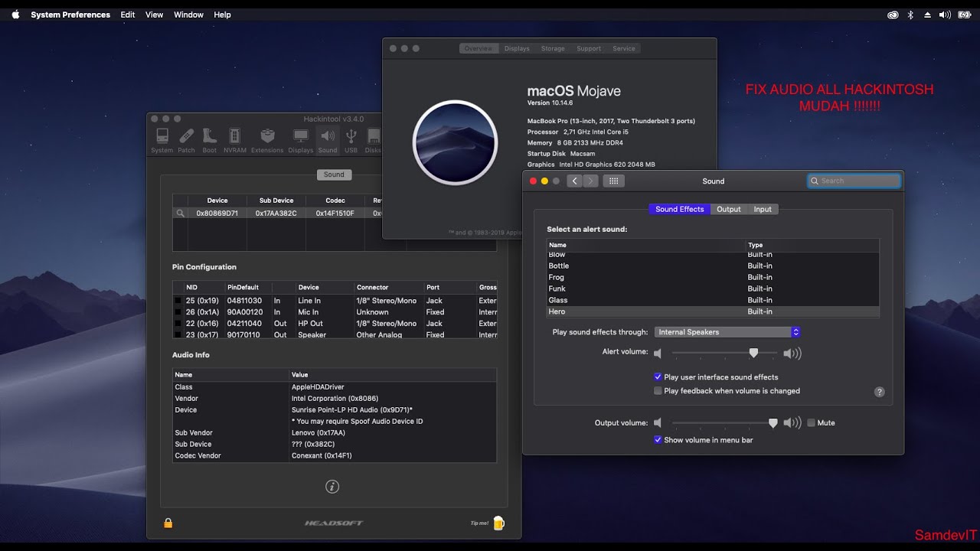Open the System Preferences menu
This screenshot has width=980, height=551.
click(70, 15)
